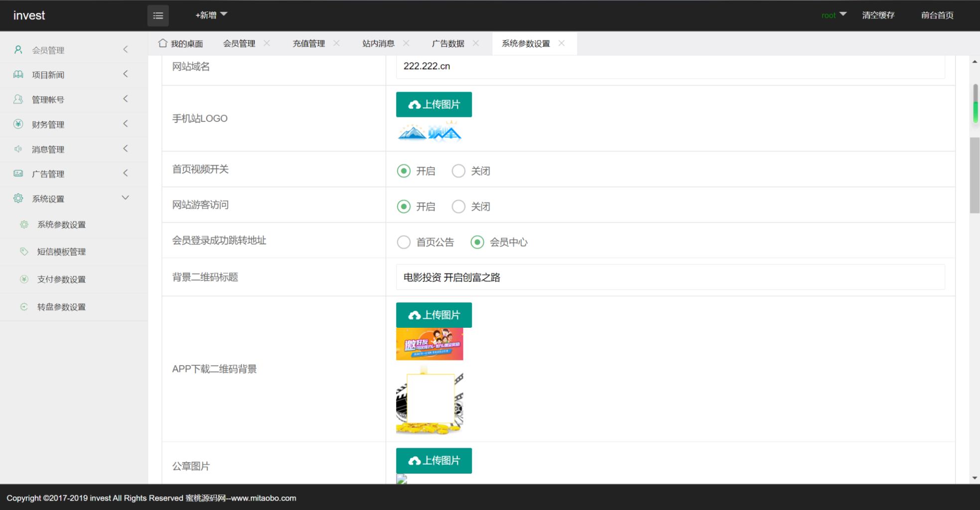Screen dimensions: 980x510
Task: Click the 广告管理 sidebar icon
Action: coord(18,173)
